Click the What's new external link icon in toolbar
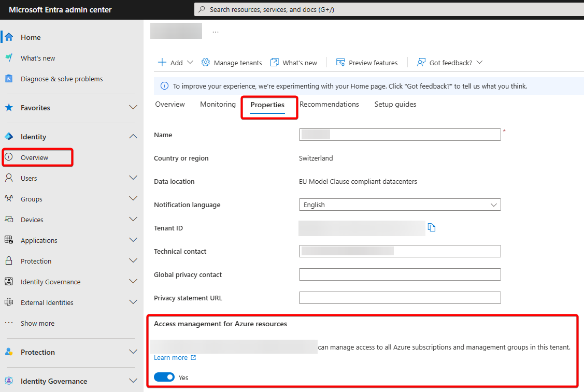The height and width of the screenshot is (392, 584). 274,62
